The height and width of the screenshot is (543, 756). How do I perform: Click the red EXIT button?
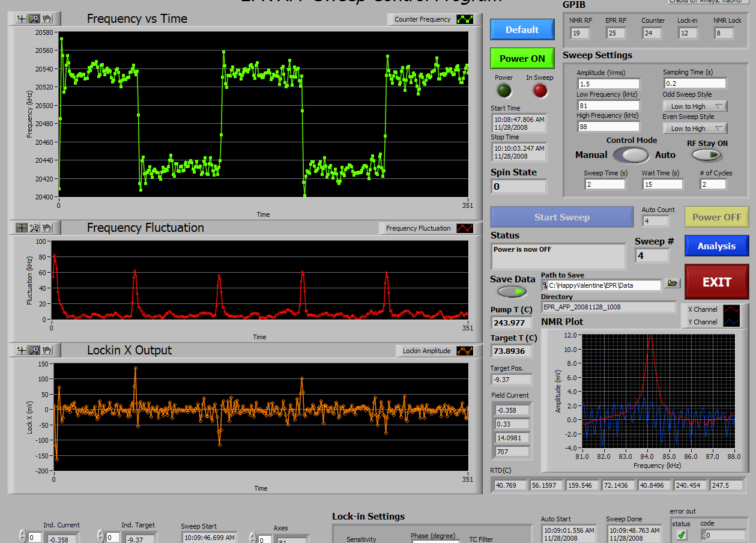[x=717, y=282]
